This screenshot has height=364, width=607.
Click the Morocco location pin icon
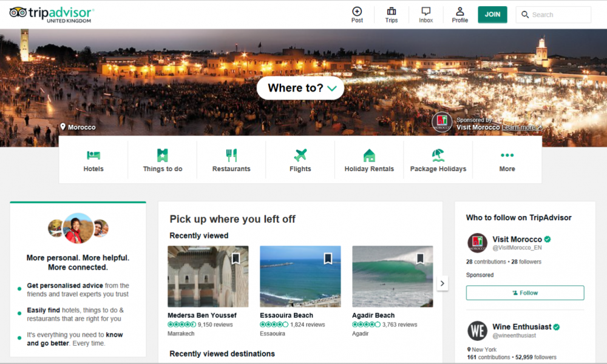point(63,127)
